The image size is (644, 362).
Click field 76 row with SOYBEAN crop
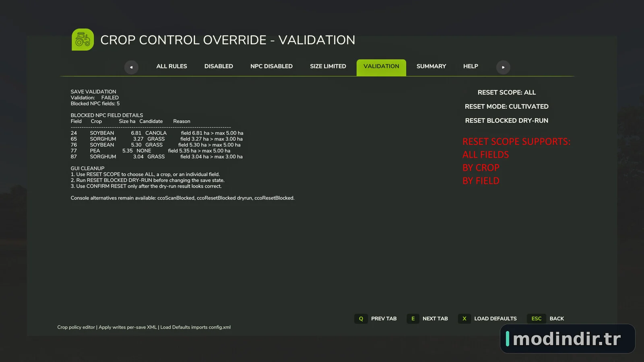tap(156, 145)
